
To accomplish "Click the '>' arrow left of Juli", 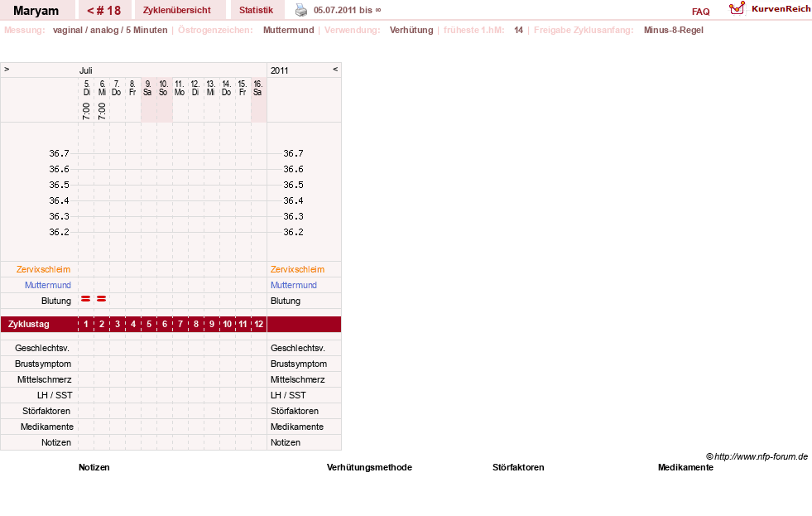I will click(x=7, y=69).
